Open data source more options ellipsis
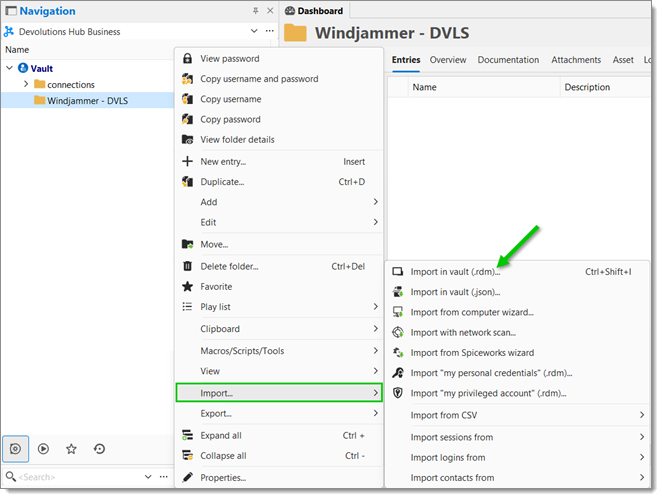The image size is (662, 499). click(269, 31)
